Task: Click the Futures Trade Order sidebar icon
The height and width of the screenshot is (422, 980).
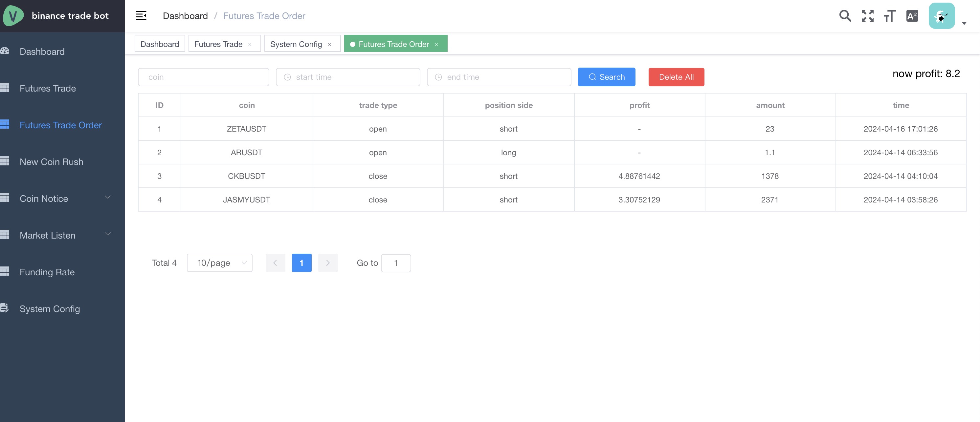Action: [4, 124]
